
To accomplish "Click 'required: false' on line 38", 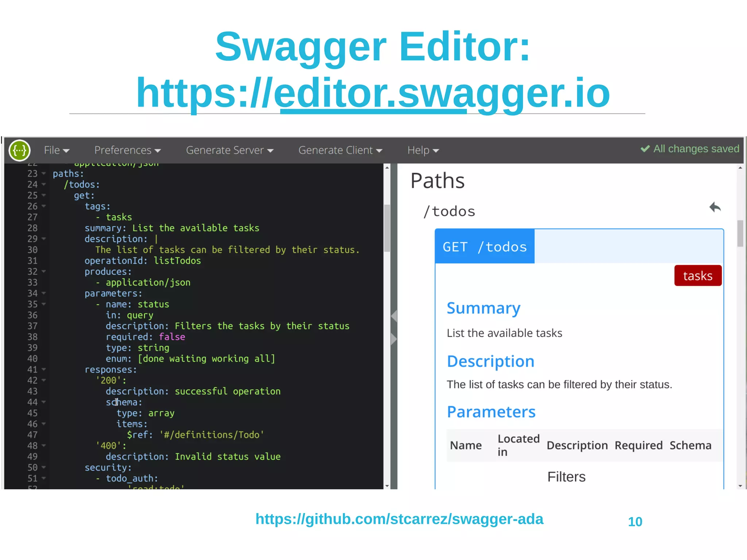I will [x=146, y=337].
